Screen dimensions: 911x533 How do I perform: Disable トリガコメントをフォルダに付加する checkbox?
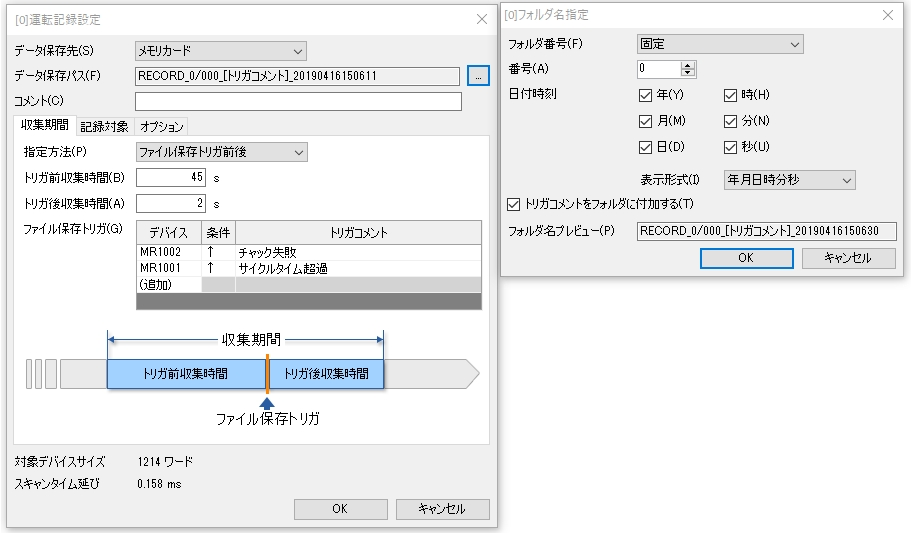tap(514, 204)
